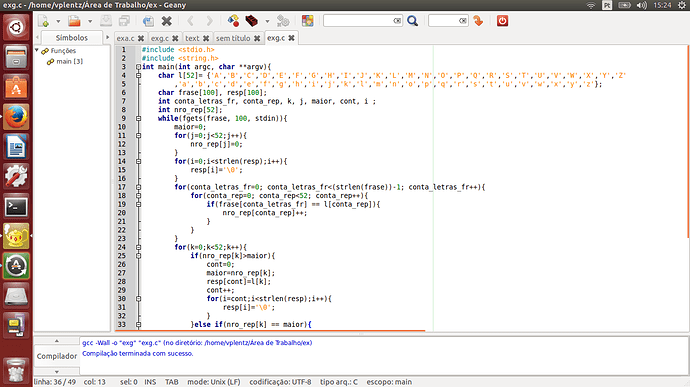Clear the toolbar search field

tap(397, 21)
